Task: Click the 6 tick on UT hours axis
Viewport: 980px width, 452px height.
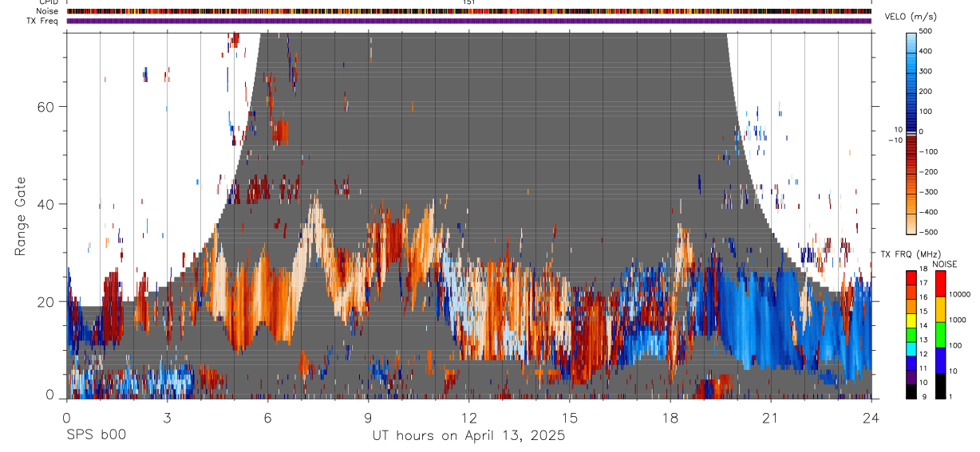Action: click(267, 419)
